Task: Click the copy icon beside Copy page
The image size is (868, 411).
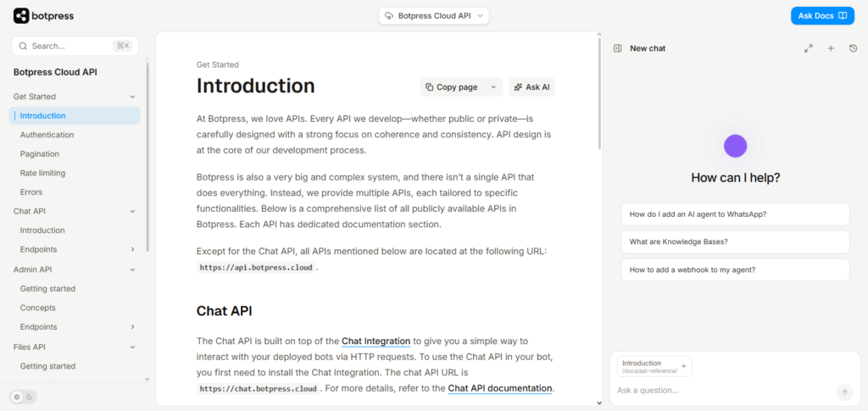Action: tap(430, 86)
